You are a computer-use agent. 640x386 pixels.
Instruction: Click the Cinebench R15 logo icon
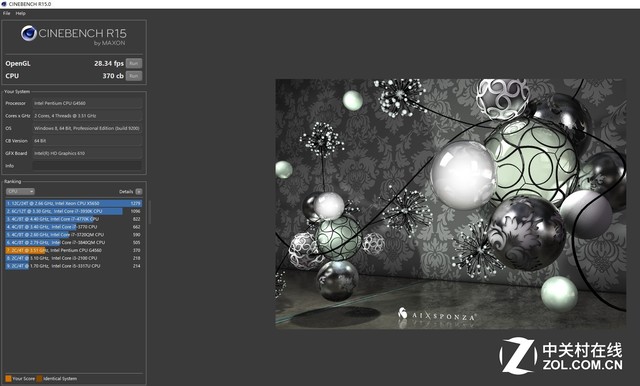pyautogui.click(x=29, y=33)
